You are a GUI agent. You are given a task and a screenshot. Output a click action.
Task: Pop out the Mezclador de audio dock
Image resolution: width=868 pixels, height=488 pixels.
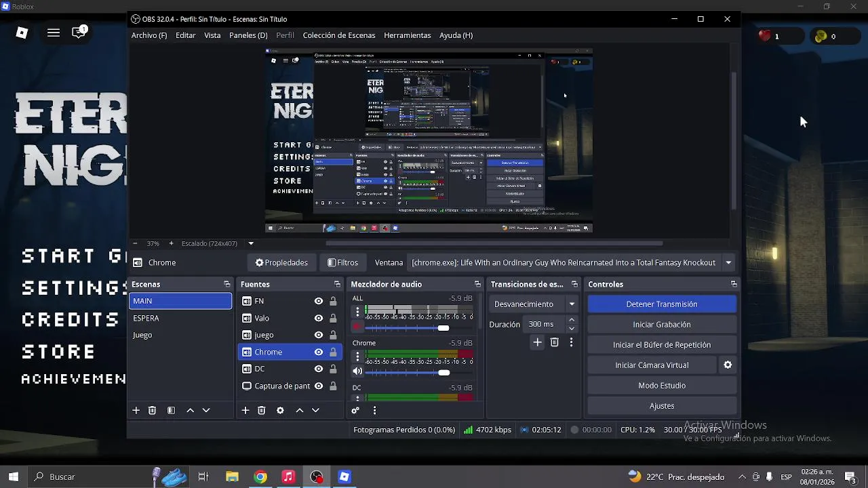[x=477, y=284]
